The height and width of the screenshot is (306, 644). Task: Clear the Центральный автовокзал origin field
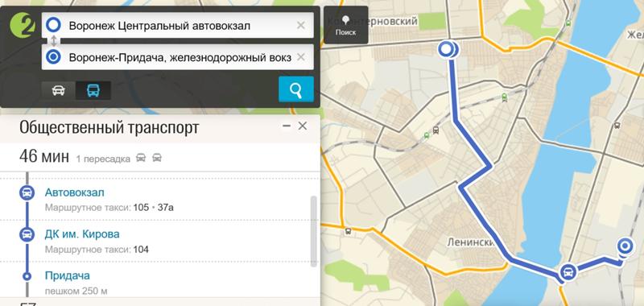tap(300, 26)
